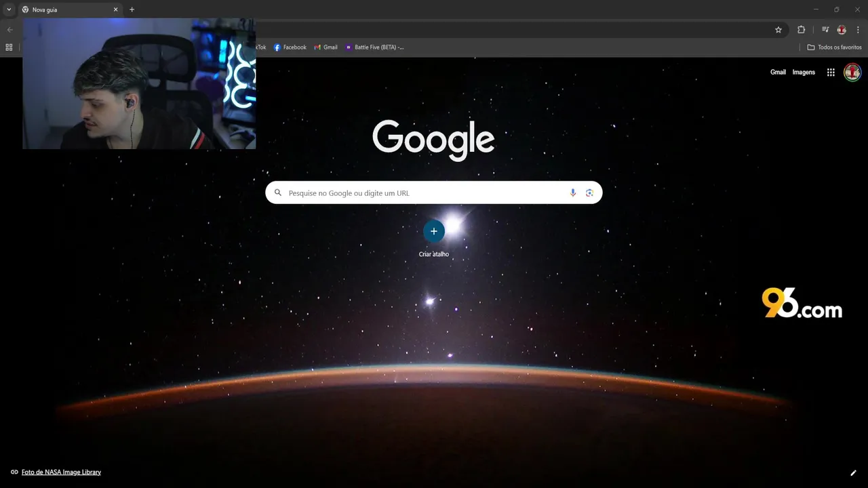Restore down the Chrome window
Screen dimensions: 868x488
[x=836, y=9]
